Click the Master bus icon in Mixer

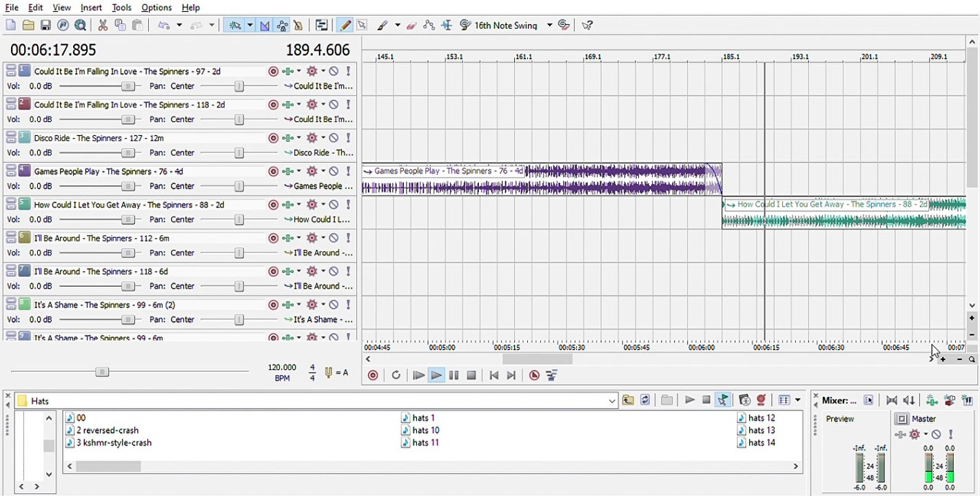(x=901, y=419)
